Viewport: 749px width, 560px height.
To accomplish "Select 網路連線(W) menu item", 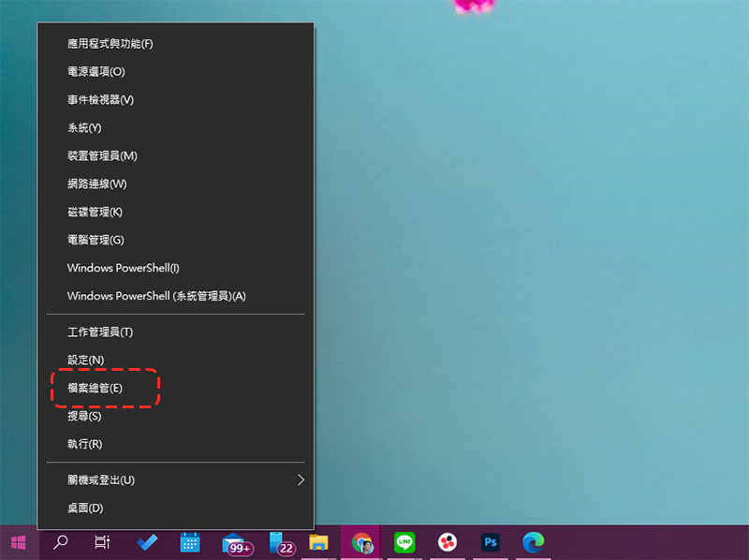I will (x=175, y=184).
